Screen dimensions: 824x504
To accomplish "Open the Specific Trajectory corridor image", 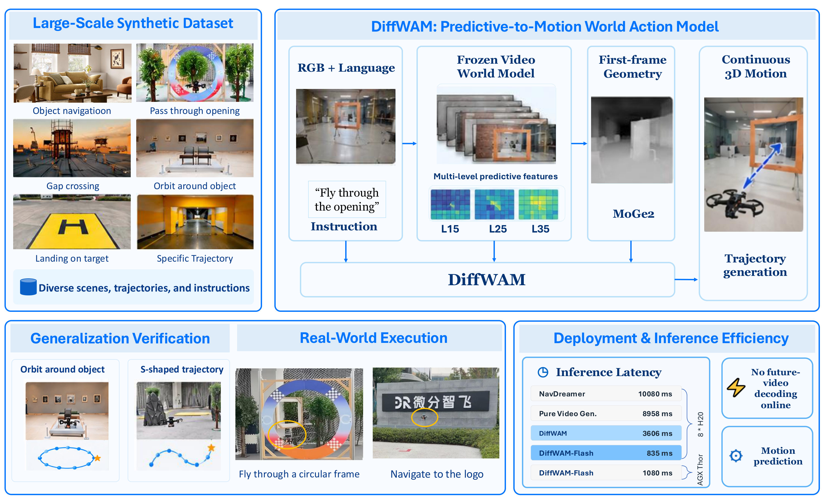I will coord(195,222).
